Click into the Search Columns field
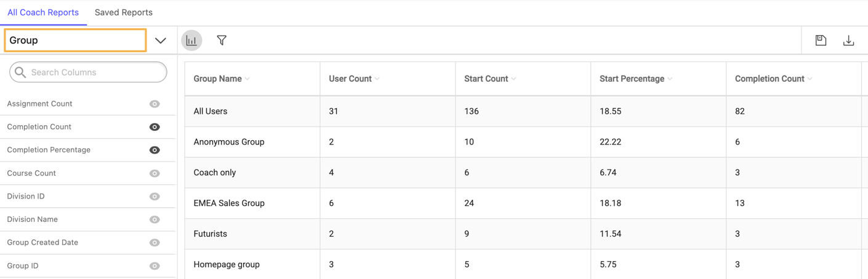Screen dimensions: 868x279 [88, 73]
